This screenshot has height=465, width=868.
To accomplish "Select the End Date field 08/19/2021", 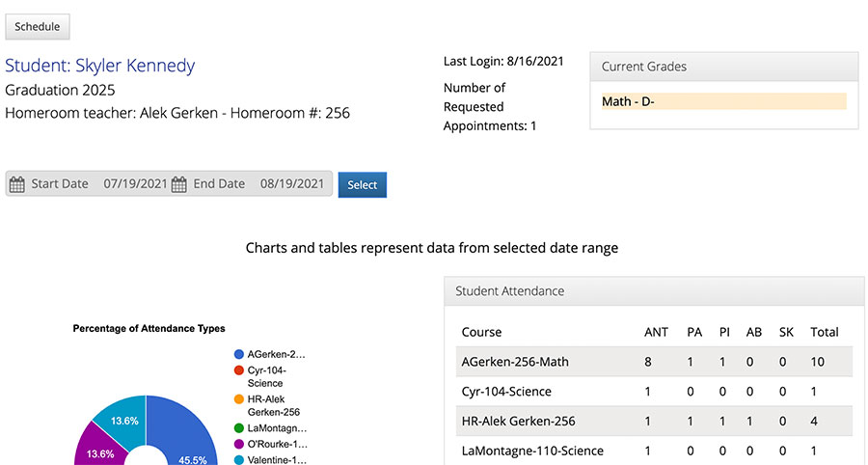I will click(291, 184).
